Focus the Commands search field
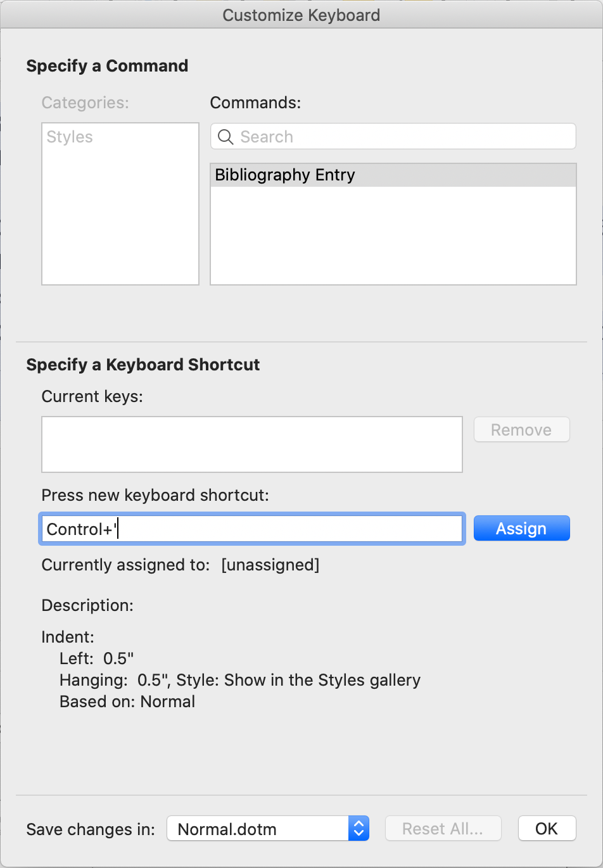Viewport: 603px width, 868px height. (x=399, y=137)
